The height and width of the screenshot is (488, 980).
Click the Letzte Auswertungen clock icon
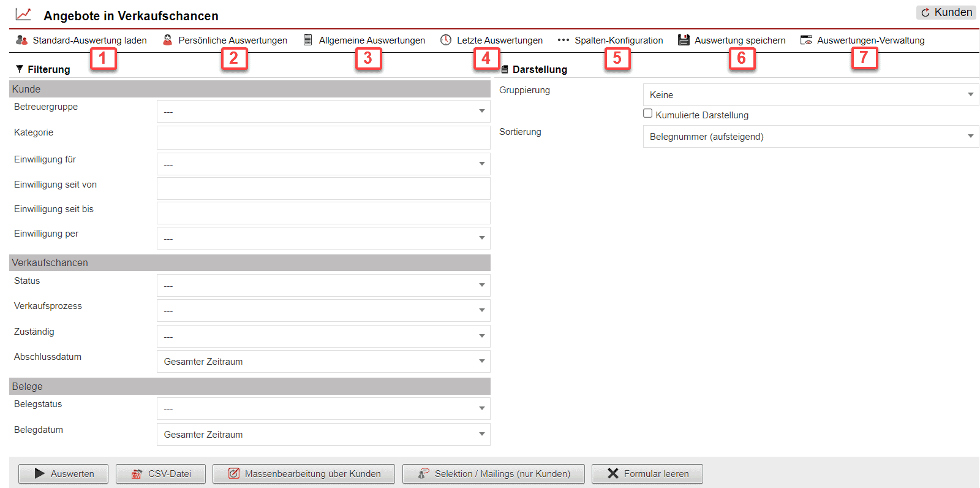click(x=446, y=40)
